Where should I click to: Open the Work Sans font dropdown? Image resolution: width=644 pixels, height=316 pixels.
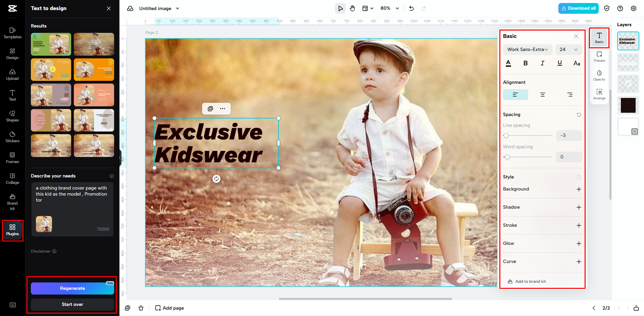(527, 49)
